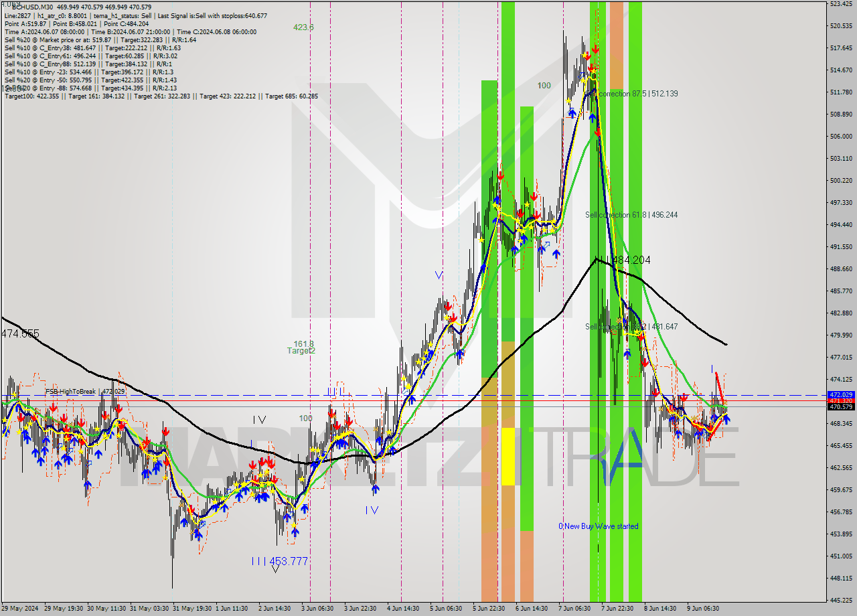Select the 'Sell %20 @ Market price' line
Viewport: 857px width, 616px height.
click(x=100, y=40)
